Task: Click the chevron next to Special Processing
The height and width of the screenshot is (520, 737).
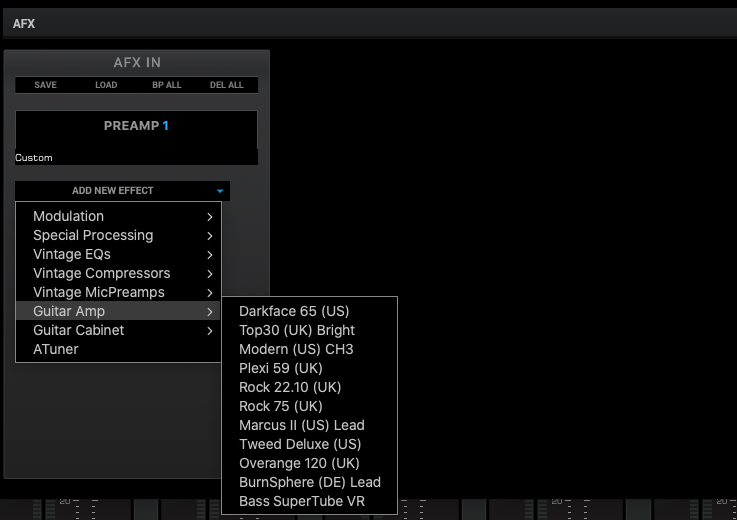Action: pos(210,236)
